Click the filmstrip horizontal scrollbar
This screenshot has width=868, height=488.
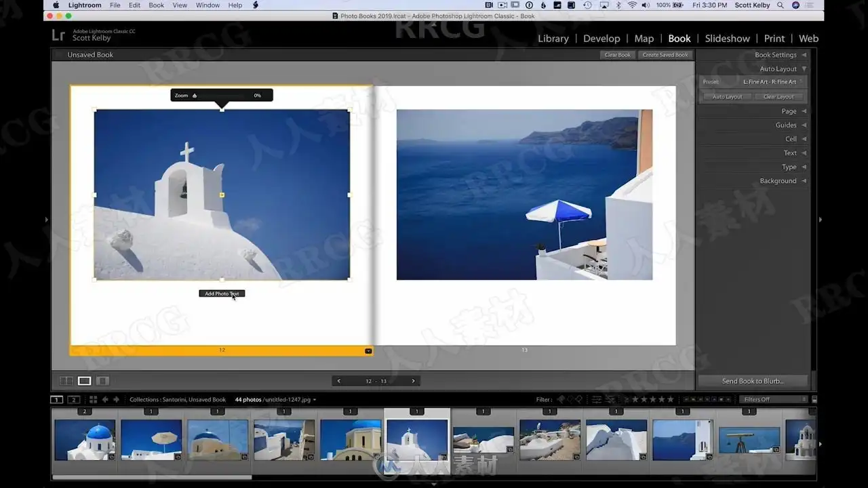[152, 477]
